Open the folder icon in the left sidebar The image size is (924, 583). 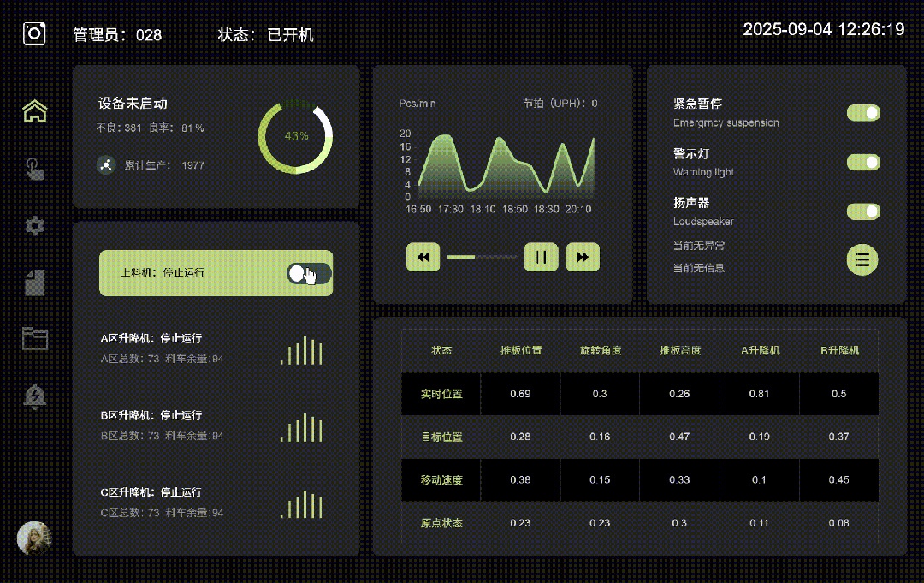34,339
